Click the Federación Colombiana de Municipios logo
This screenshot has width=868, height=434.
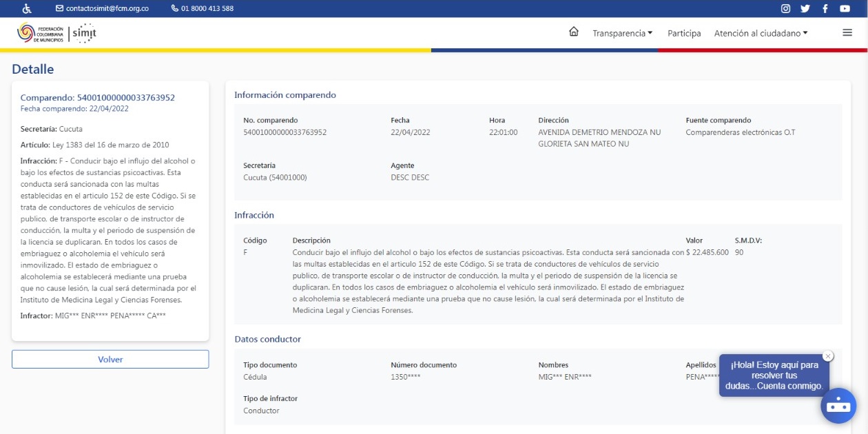[x=41, y=32]
